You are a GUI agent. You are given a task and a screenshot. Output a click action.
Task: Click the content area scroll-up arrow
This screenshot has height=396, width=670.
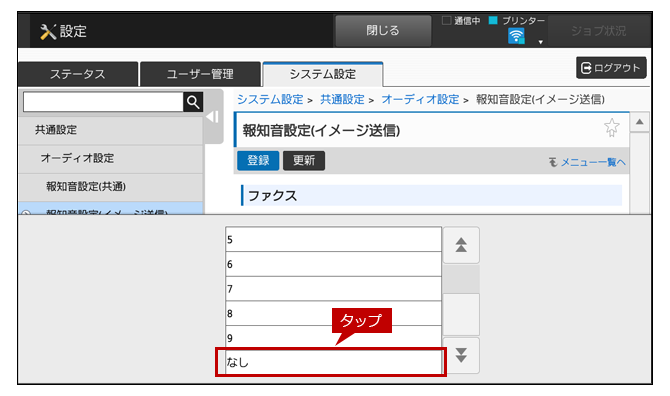640,122
